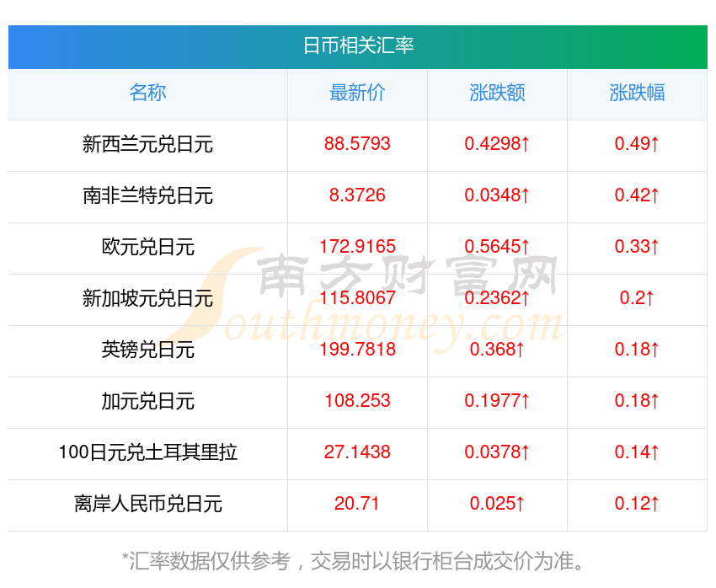Click the change percent 0.12↑
The height and width of the screenshot is (588, 716).
click(637, 504)
